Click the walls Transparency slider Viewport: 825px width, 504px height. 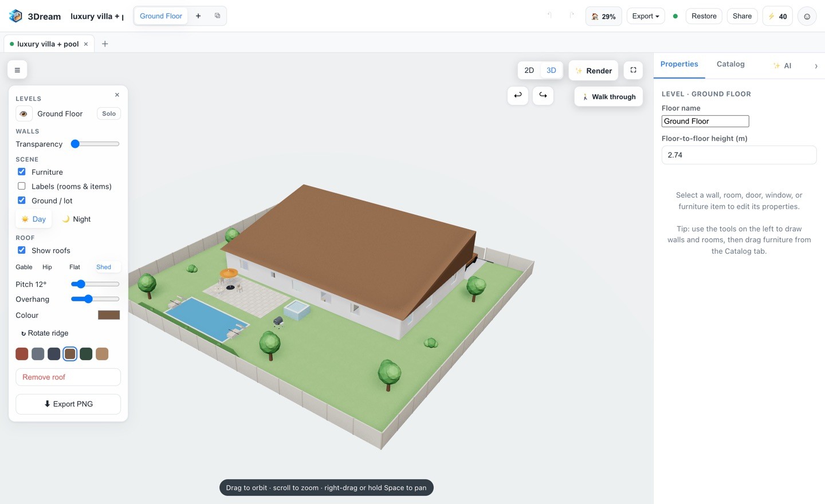pos(95,144)
